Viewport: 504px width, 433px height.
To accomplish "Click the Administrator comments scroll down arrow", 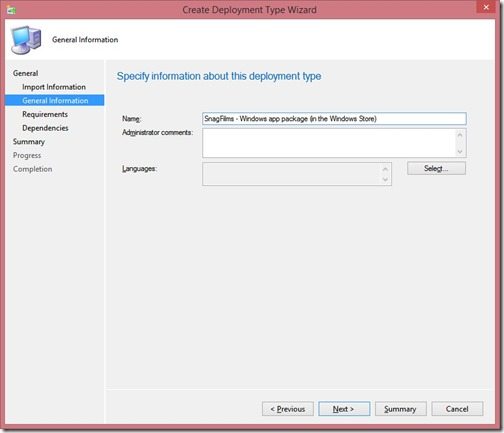I will (460, 152).
